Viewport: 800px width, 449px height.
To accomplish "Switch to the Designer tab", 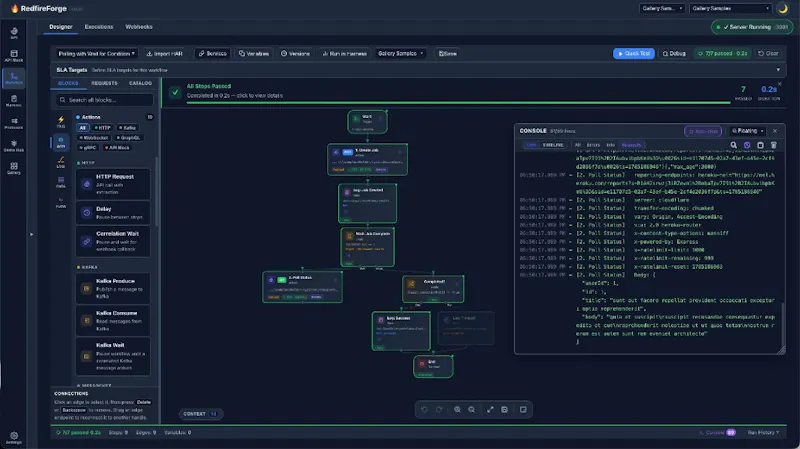I will coord(61,27).
